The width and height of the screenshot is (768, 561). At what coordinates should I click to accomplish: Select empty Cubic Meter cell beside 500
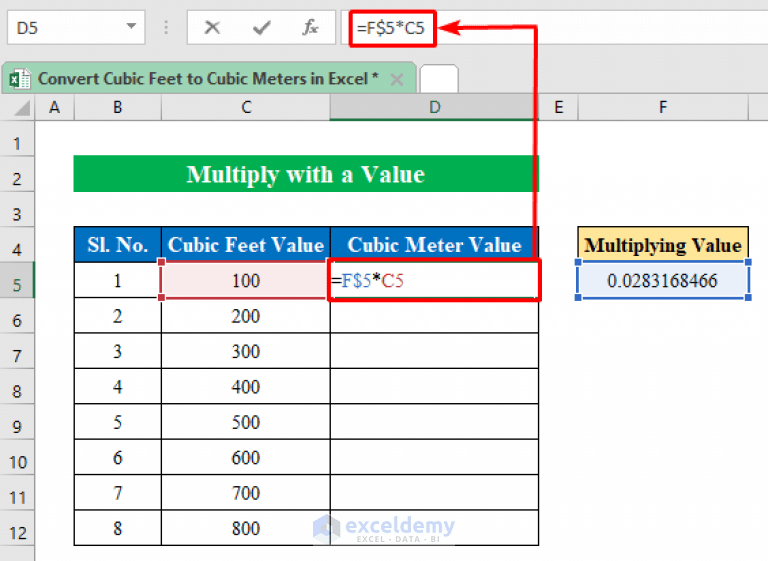click(x=434, y=422)
